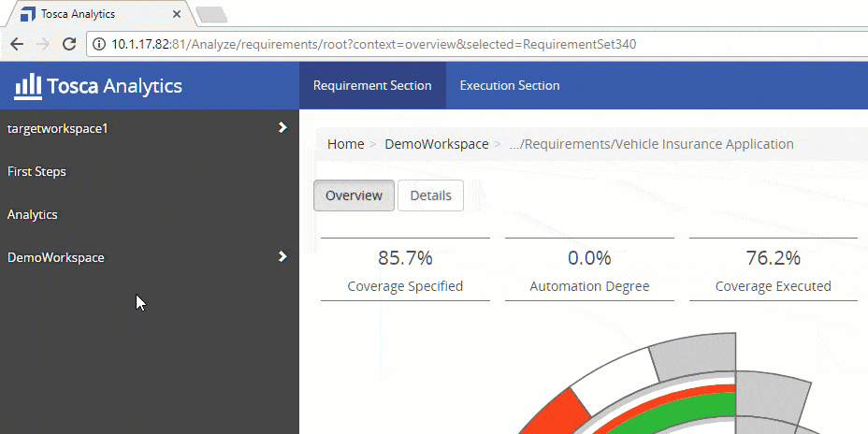Click the 76.2% Coverage Executed value
868x434 pixels.
[774, 258]
